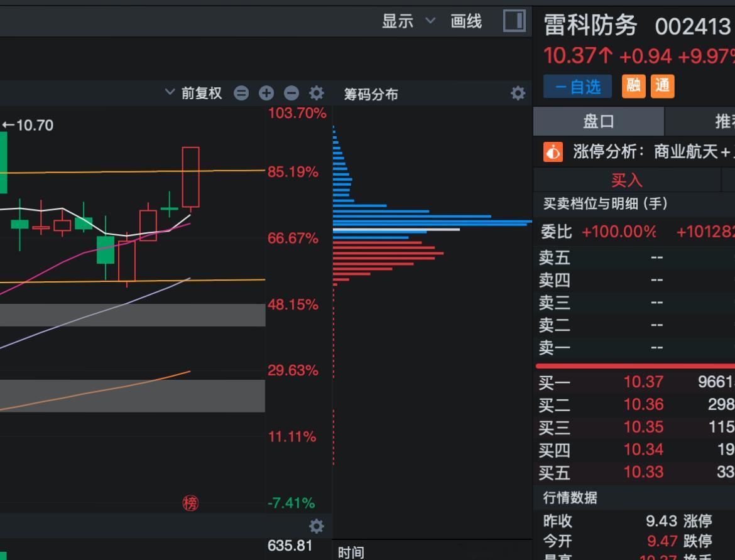Viewport: 735px width, 560px height.
Task: Open the bottom indicator settings gear
Action: (317, 526)
